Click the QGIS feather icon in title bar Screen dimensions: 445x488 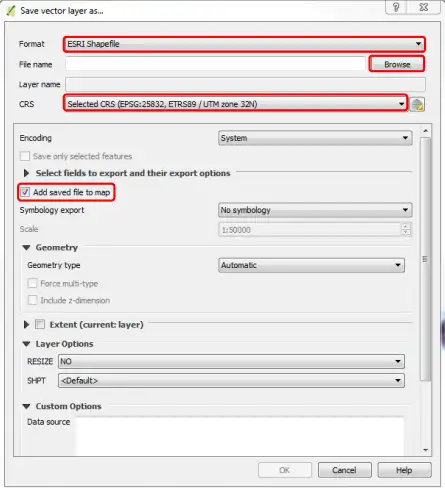[11, 11]
